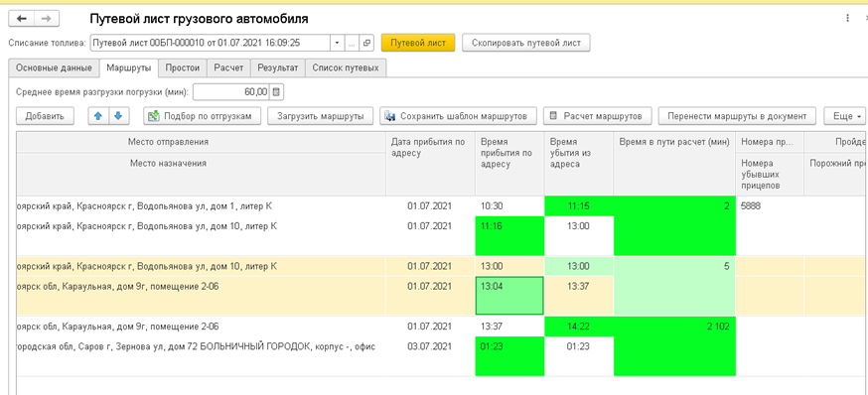The image size is (868, 395).
Task: Click Сохранить шаблон маршрутов button
Action: click(x=459, y=116)
